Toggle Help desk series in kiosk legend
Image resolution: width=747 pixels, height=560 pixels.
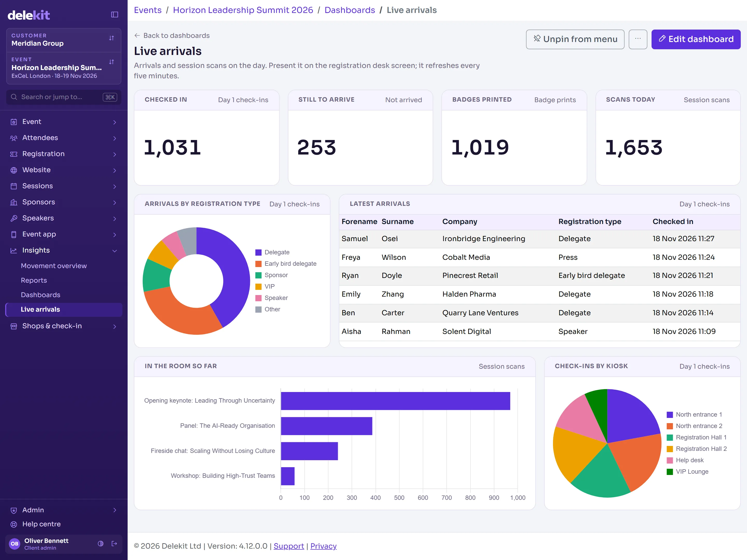685,460
